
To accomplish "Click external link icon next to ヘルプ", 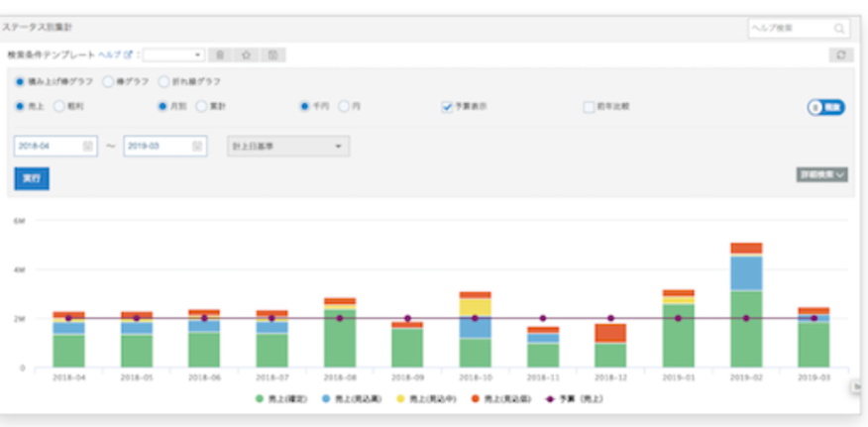I will (x=129, y=55).
